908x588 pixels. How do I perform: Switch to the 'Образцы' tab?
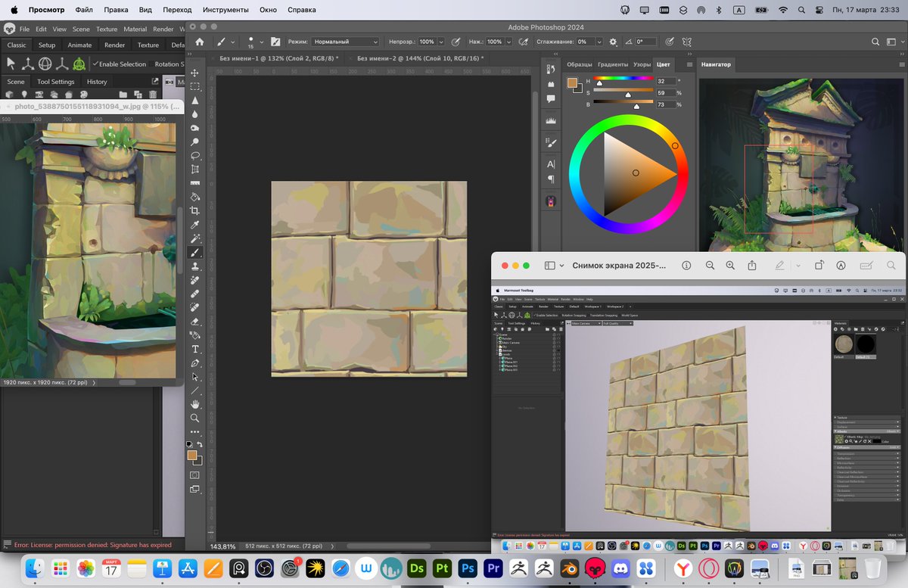coord(580,64)
